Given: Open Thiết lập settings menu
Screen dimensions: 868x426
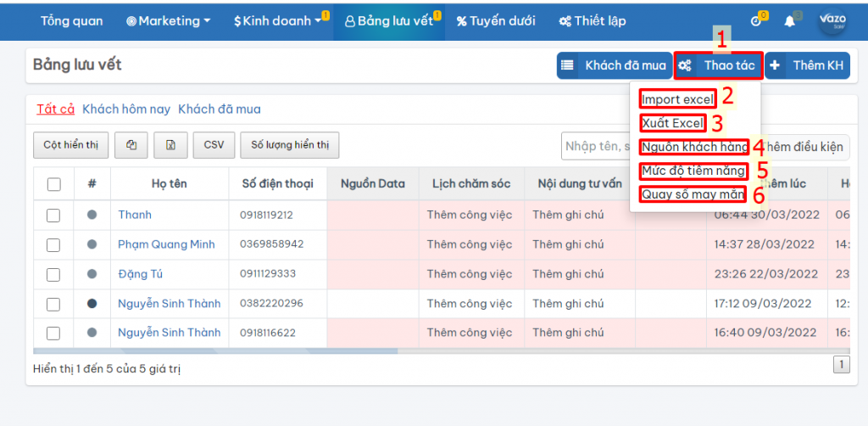Looking at the screenshot, I should [593, 21].
